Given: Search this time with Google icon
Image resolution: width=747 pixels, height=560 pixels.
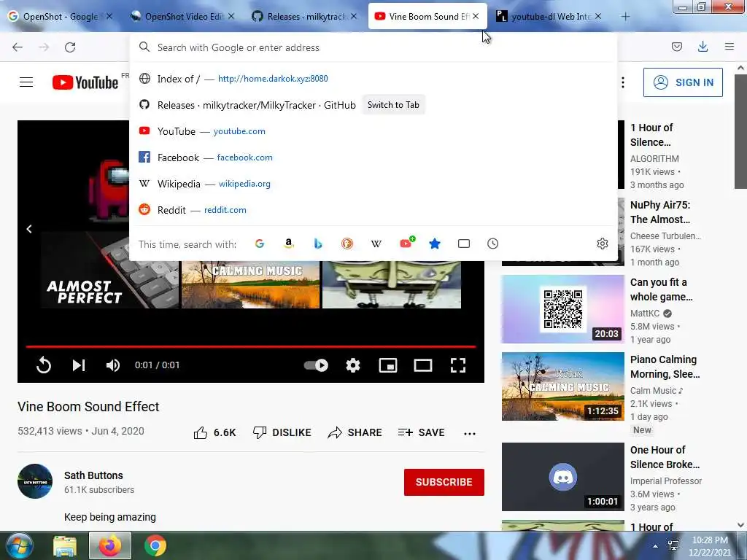Looking at the screenshot, I should click(x=260, y=244).
